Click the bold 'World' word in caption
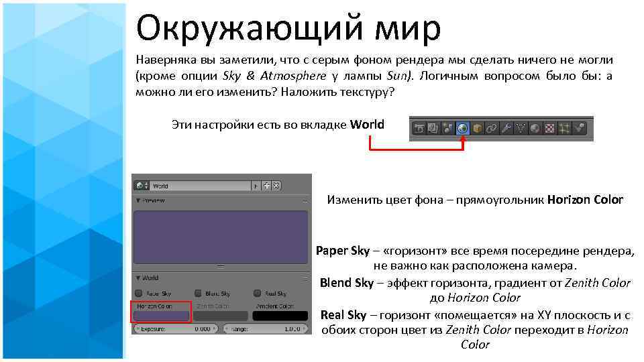 coord(367,125)
